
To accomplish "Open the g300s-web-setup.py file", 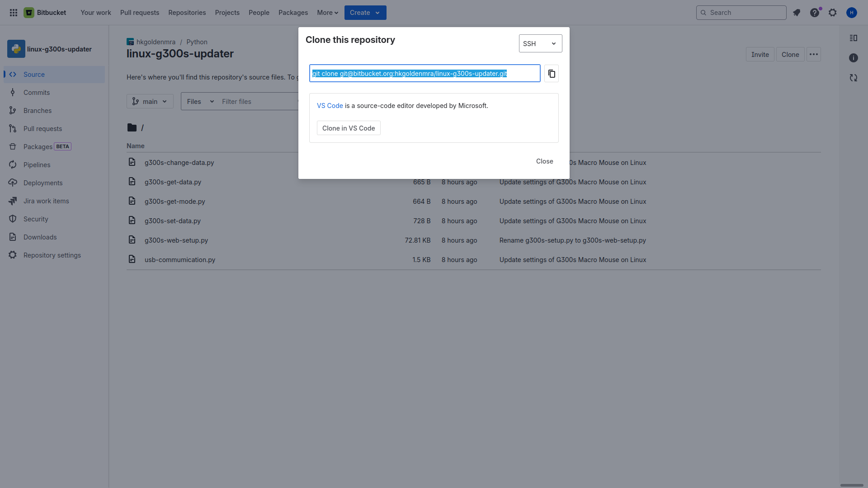I will [176, 240].
